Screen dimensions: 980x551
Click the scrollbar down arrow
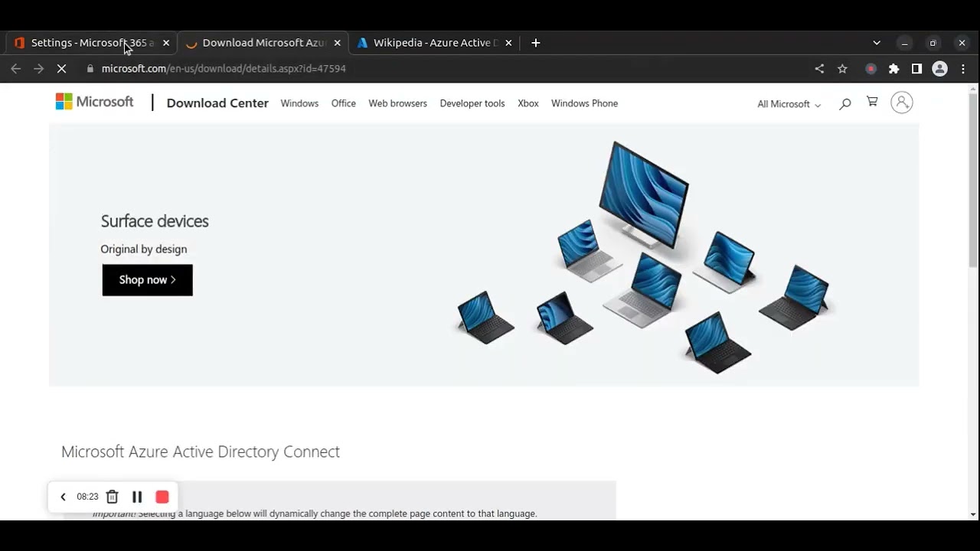[x=973, y=514]
